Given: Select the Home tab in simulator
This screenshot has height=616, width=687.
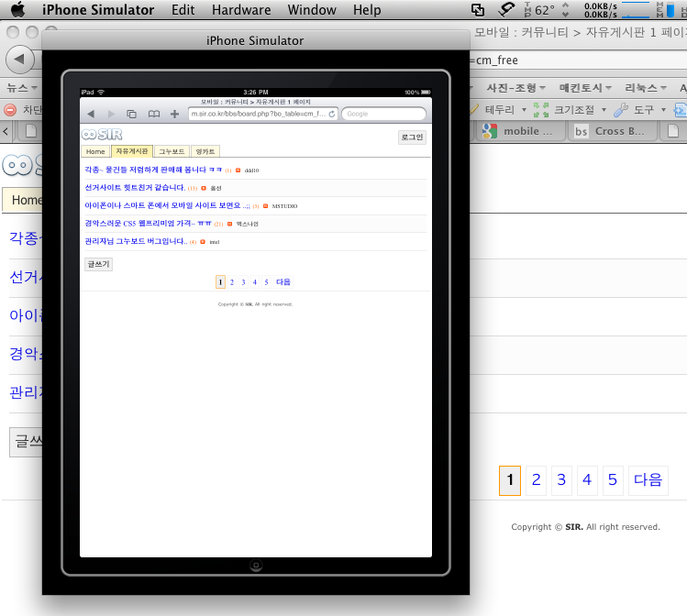Looking at the screenshot, I should click(x=95, y=151).
